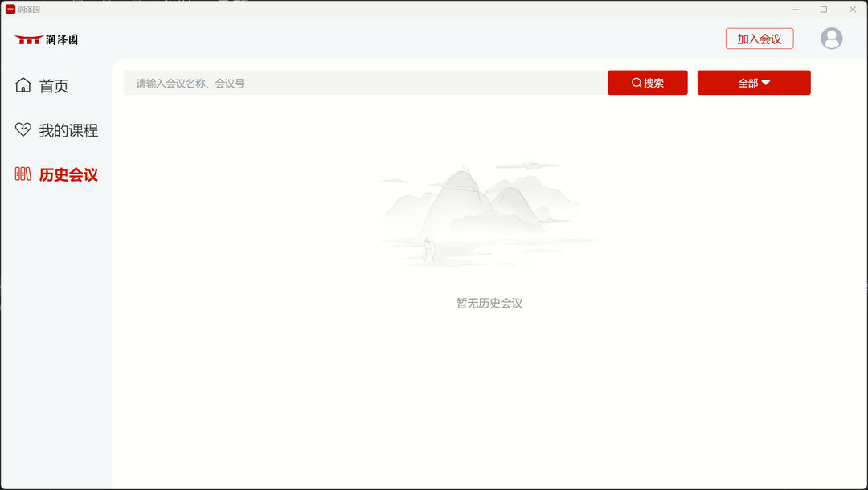Click the heart icon next to 我的课程
The image size is (868, 490).
pos(23,129)
